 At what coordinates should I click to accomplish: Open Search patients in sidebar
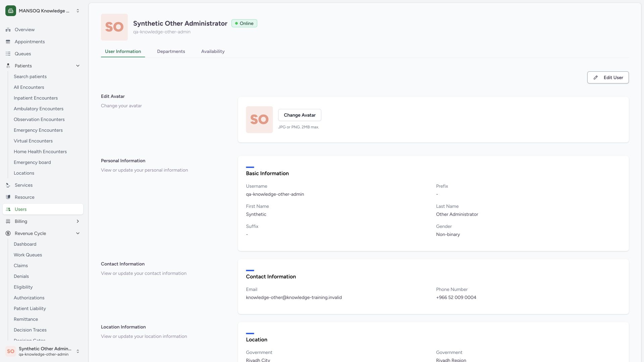(x=30, y=76)
